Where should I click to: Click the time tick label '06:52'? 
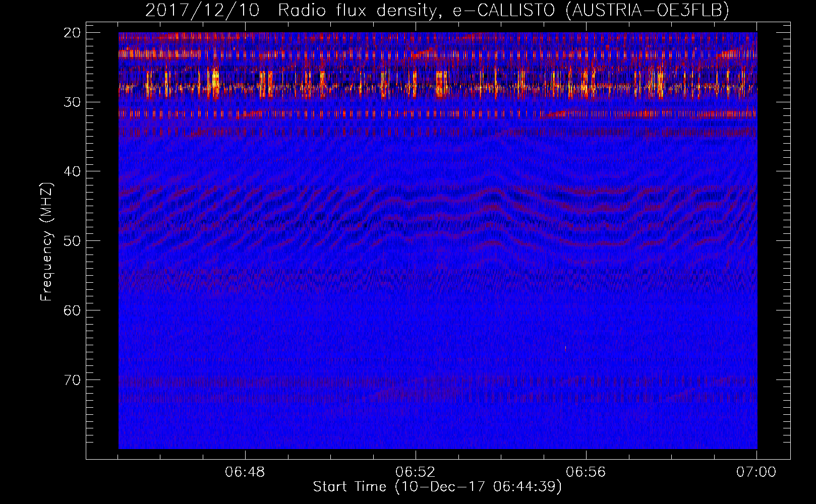click(416, 472)
